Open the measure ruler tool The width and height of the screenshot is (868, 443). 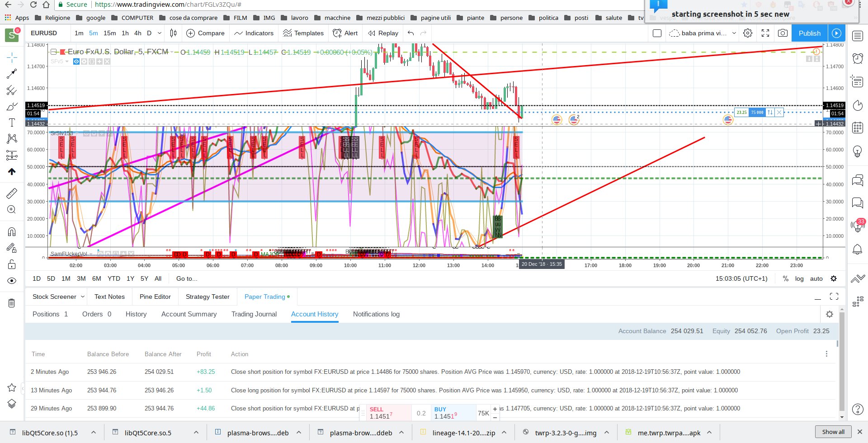[12, 193]
